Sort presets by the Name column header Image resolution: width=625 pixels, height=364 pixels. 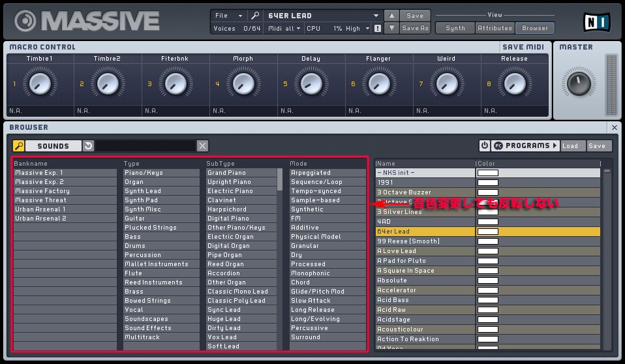click(x=425, y=164)
